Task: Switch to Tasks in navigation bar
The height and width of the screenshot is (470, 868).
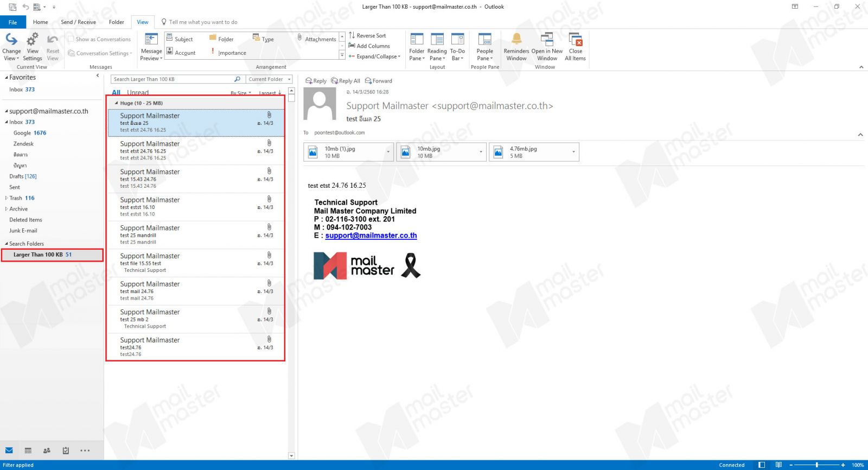Action: coord(66,450)
